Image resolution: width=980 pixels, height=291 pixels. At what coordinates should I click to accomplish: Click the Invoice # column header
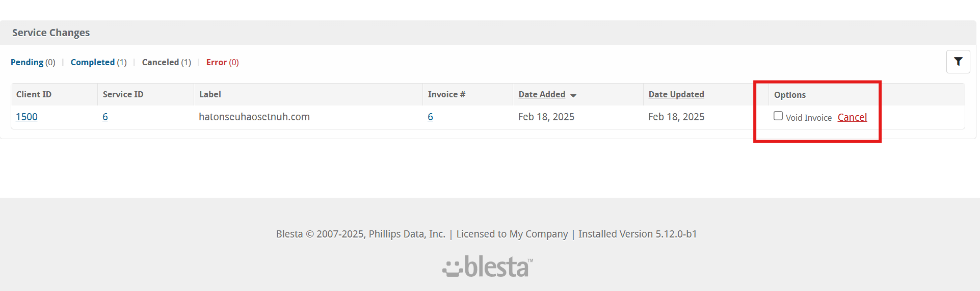click(446, 94)
